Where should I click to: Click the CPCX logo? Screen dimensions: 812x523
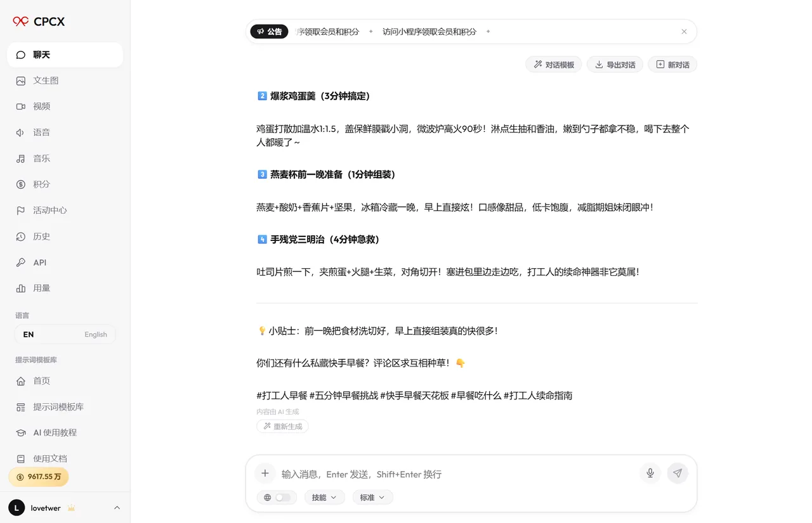[39, 22]
